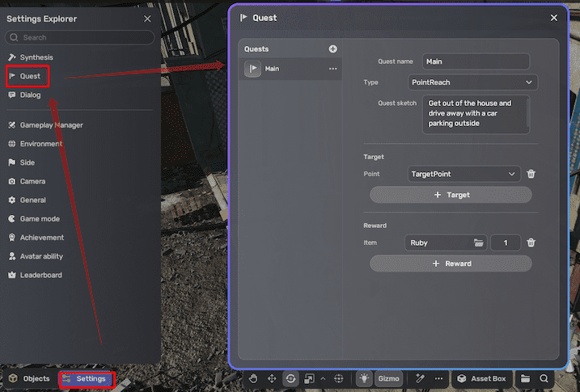The height and width of the screenshot is (392, 580).
Task: Open the Type PointReach dropdown
Action: (472, 82)
